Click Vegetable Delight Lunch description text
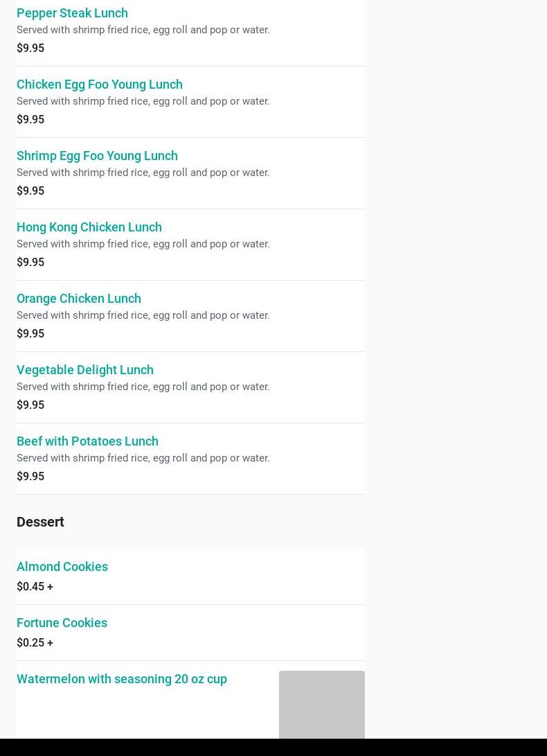 coord(143,387)
